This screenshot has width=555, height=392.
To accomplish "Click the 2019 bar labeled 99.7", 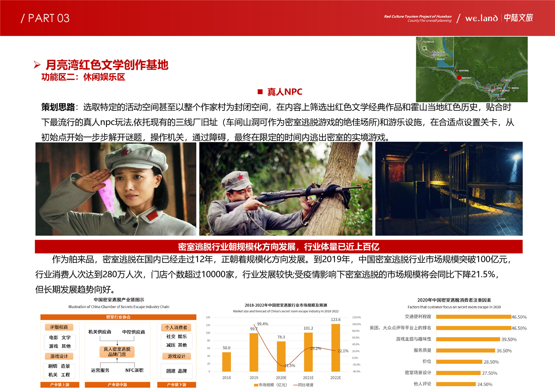I will click(x=254, y=352).
